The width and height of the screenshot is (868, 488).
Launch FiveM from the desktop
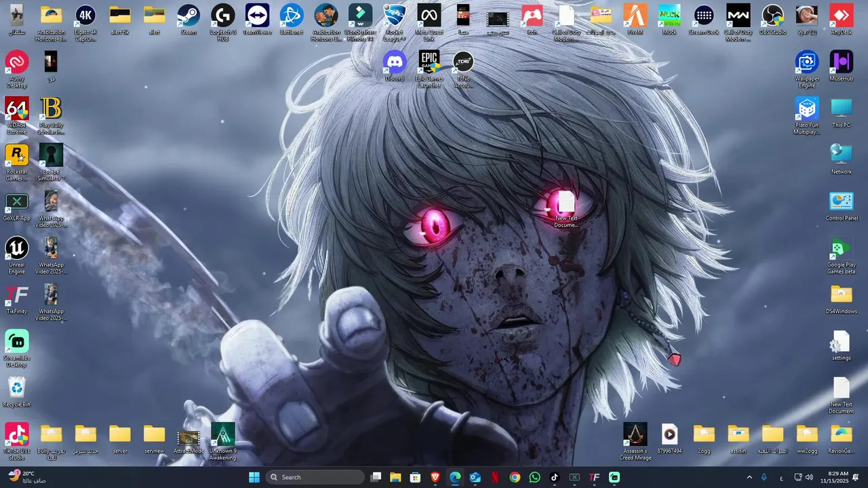pos(635,20)
